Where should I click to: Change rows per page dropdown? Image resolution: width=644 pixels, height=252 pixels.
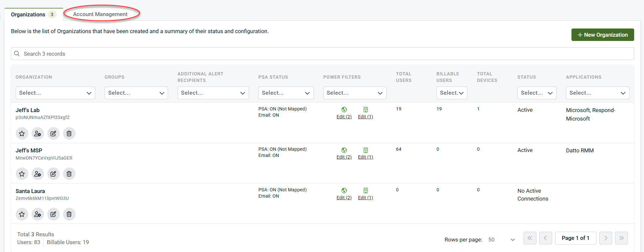(x=501, y=240)
